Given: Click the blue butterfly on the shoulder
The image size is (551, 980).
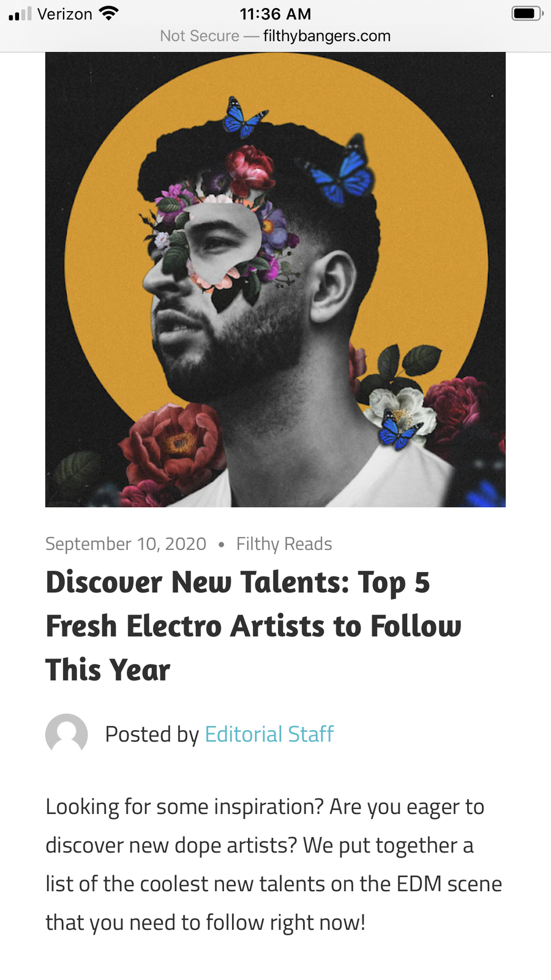Looking at the screenshot, I should [x=398, y=431].
